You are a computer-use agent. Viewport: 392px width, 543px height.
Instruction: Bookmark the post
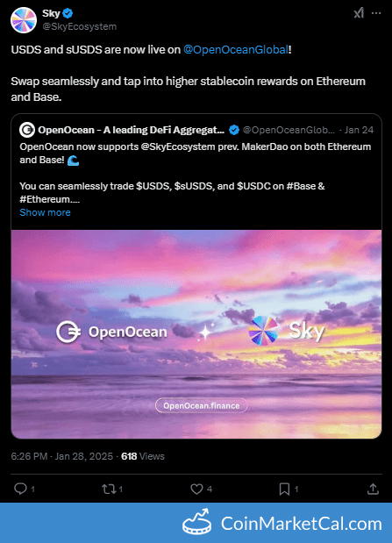pos(284,489)
